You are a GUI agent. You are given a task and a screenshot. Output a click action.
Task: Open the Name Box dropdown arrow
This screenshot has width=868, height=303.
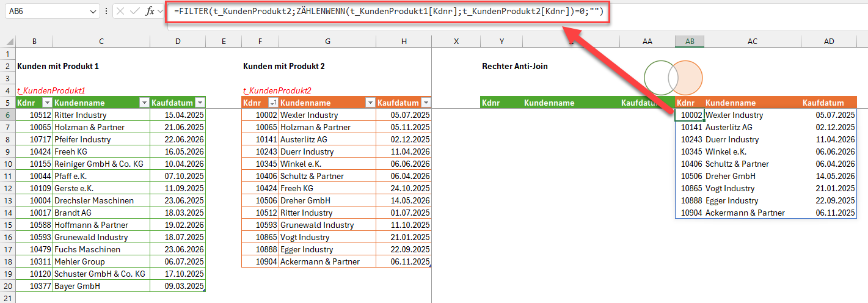[x=93, y=11]
